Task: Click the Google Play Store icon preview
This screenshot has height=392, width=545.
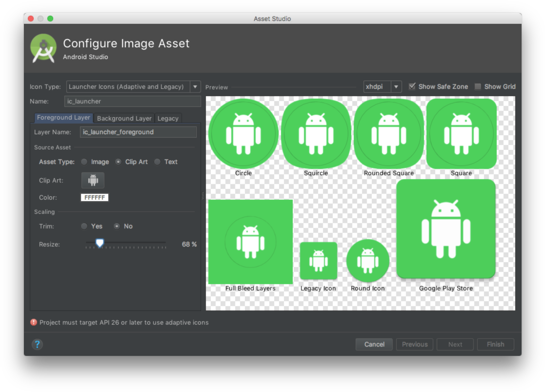Action: coord(446,228)
